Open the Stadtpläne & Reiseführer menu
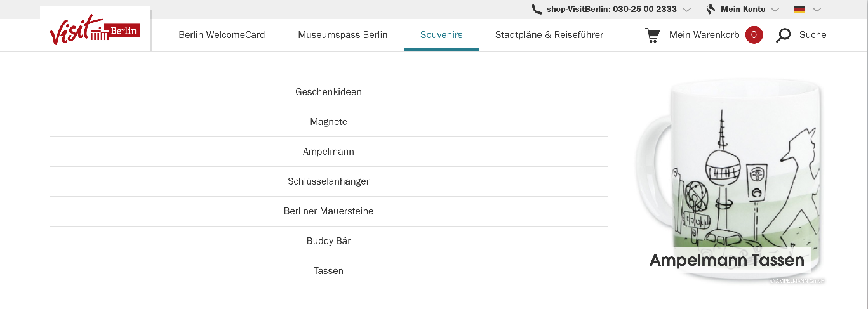The width and height of the screenshot is (868, 309). (549, 35)
